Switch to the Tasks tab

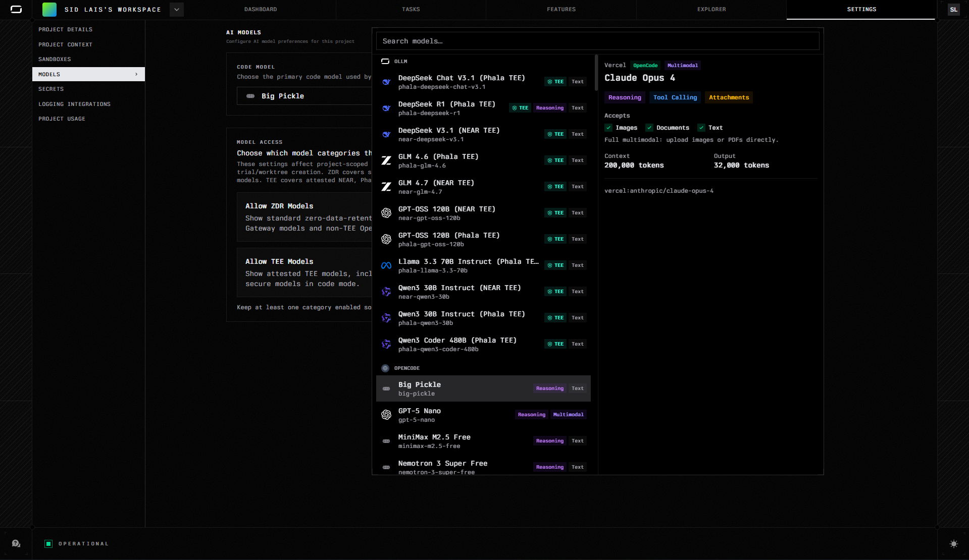(x=411, y=10)
